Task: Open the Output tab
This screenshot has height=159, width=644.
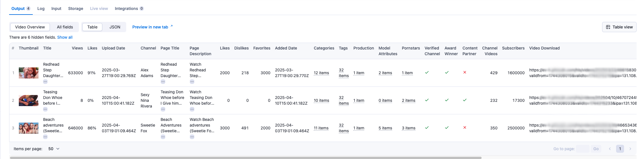Action: (21, 9)
